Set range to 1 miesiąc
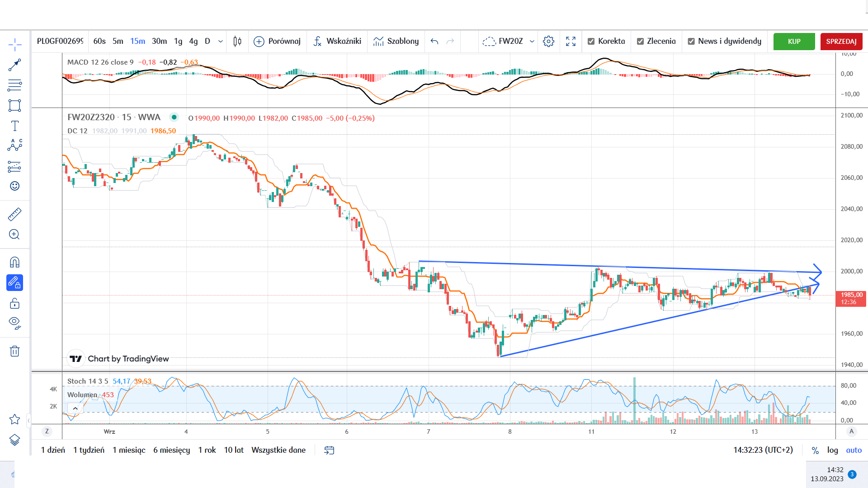Screen dimensions: 868x488 point(129,450)
